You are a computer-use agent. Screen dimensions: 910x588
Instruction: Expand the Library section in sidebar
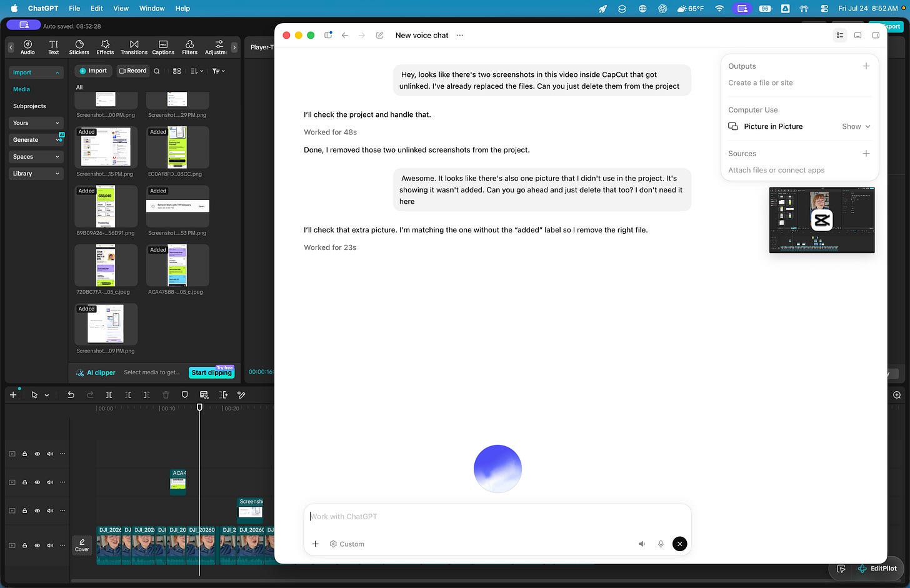point(36,174)
